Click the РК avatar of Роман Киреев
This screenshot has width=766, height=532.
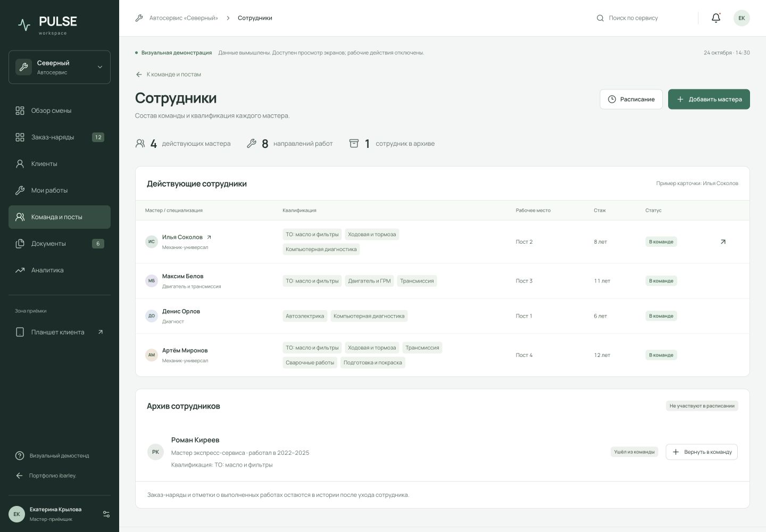[155, 452]
